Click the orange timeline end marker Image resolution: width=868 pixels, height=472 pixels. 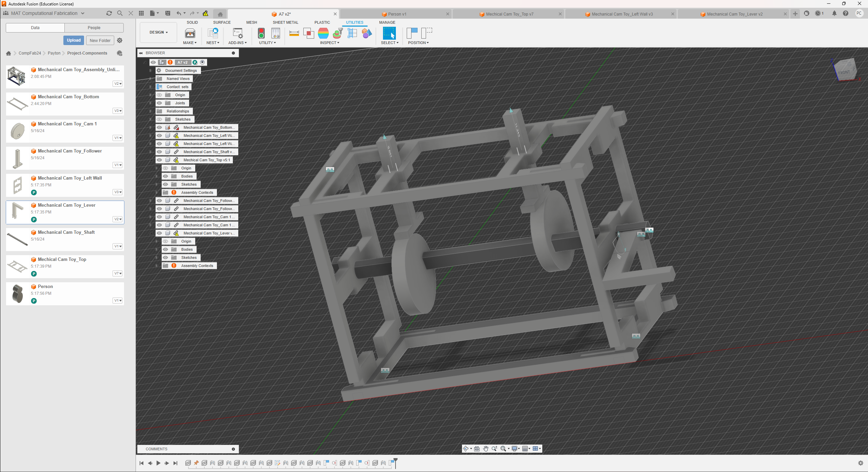(395, 463)
